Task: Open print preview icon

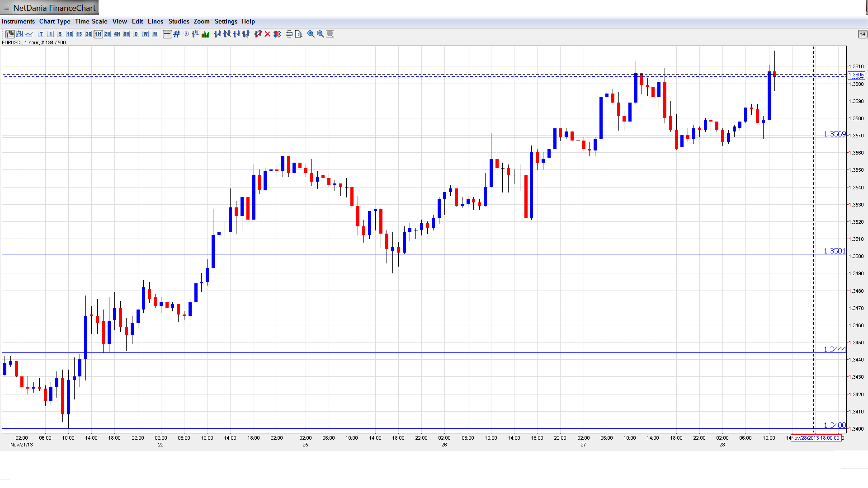Action: click(298, 34)
